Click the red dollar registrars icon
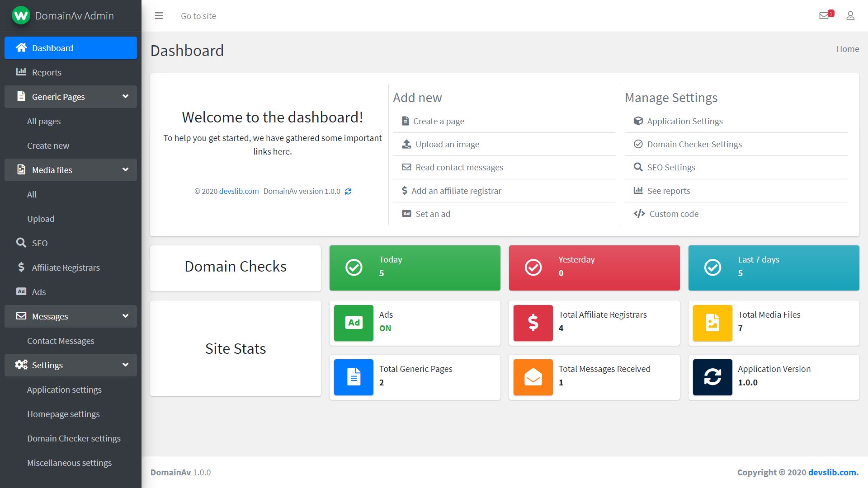 533,323
